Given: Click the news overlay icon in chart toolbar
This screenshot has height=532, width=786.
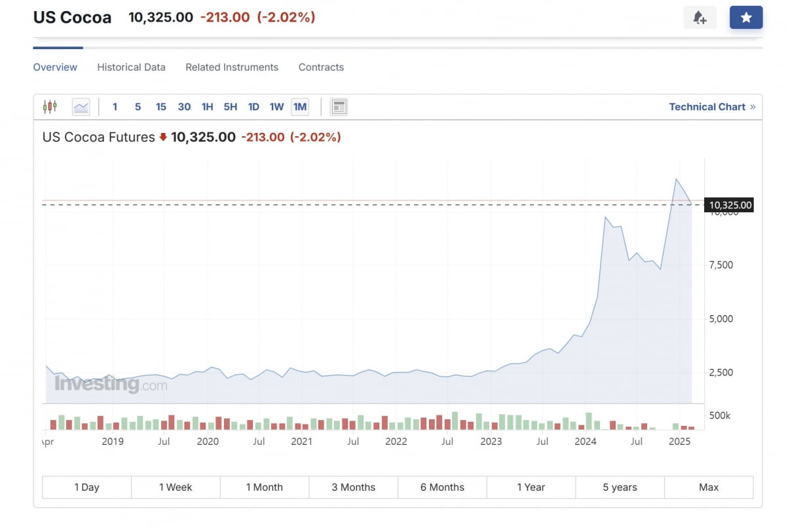Looking at the screenshot, I should click(339, 107).
